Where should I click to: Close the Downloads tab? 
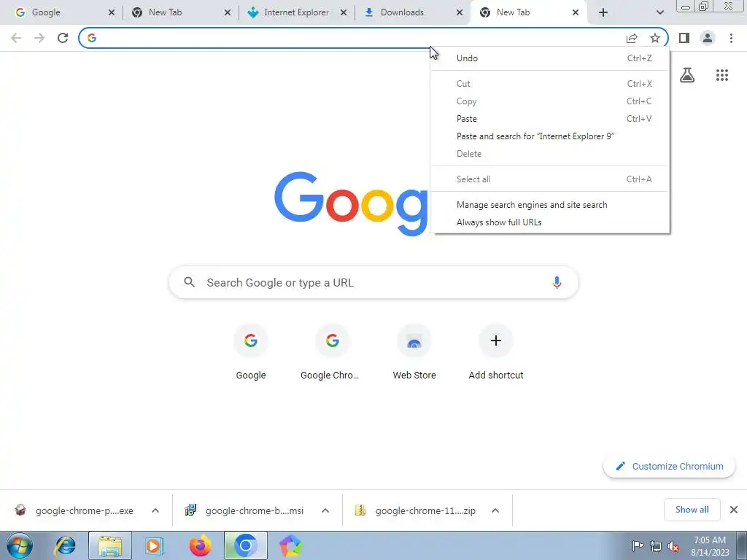pyautogui.click(x=460, y=12)
